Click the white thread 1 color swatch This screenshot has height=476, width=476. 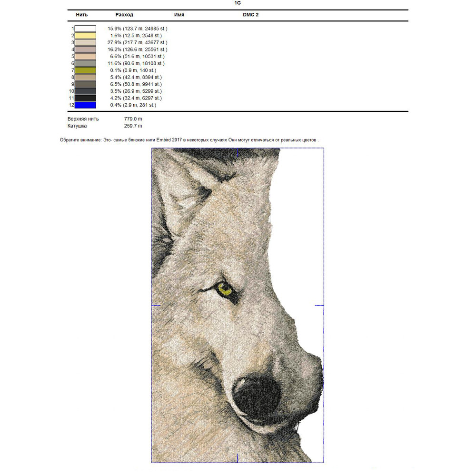[85, 29]
